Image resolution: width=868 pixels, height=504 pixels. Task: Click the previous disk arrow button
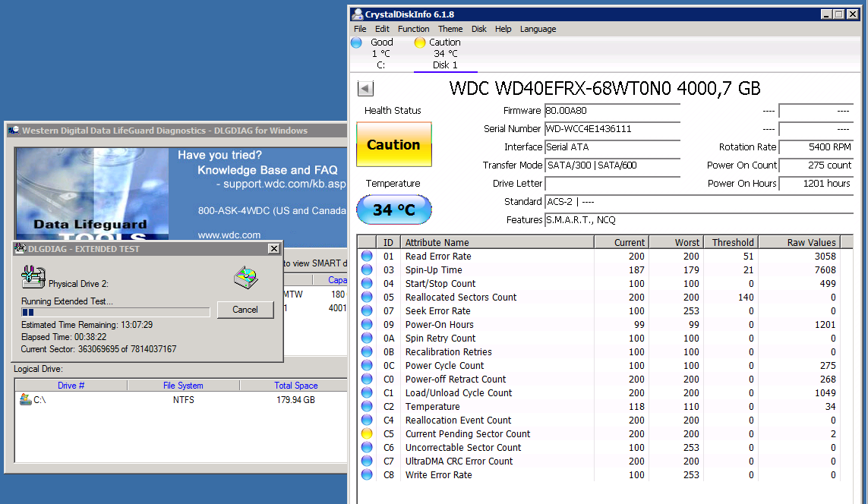[x=365, y=89]
